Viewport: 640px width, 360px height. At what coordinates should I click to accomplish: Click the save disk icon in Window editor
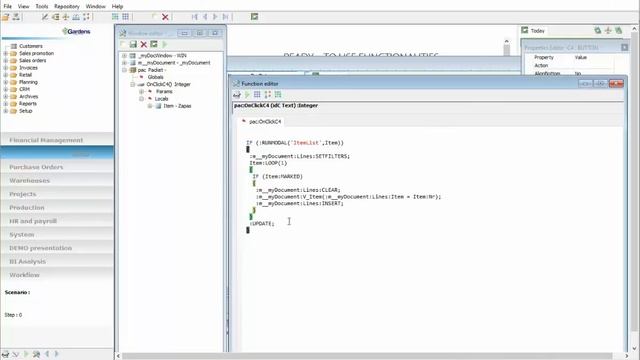(x=133, y=44)
